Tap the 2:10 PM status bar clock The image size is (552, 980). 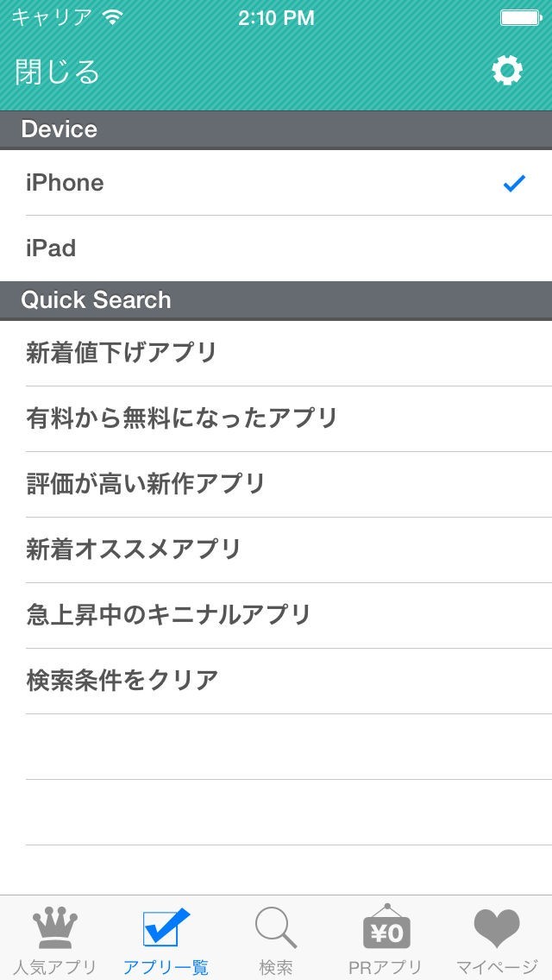(276, 18)
